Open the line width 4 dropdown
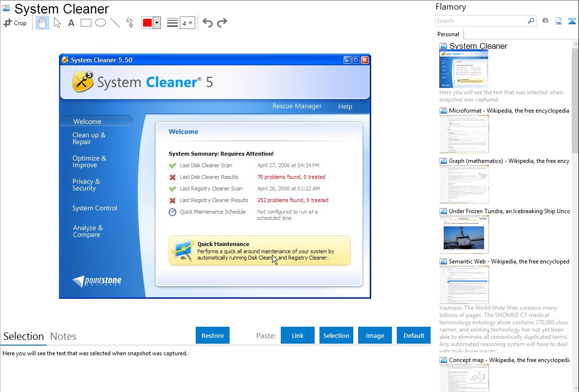579x392 pixels. [x=187, y=23]
